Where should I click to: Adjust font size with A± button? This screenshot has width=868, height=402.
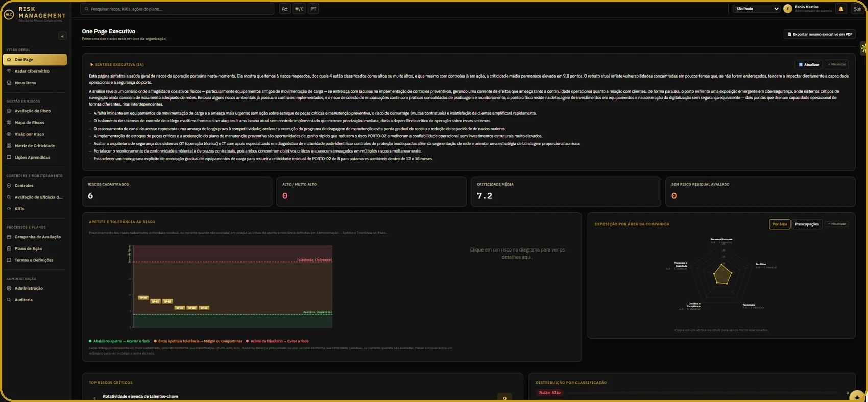[x=285, y=9]
